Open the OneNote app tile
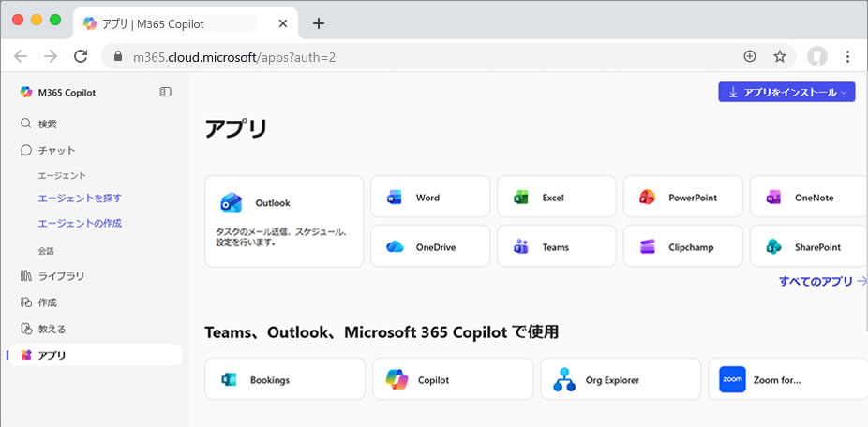Viewport: 868px width, 427px height. pos(808,198)
